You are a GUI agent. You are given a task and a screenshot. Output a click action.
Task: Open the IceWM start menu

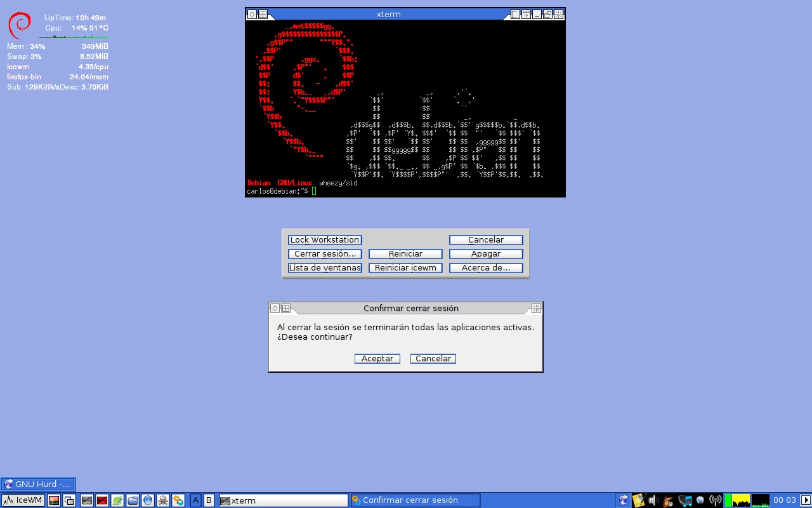click(x=23, y=500)
